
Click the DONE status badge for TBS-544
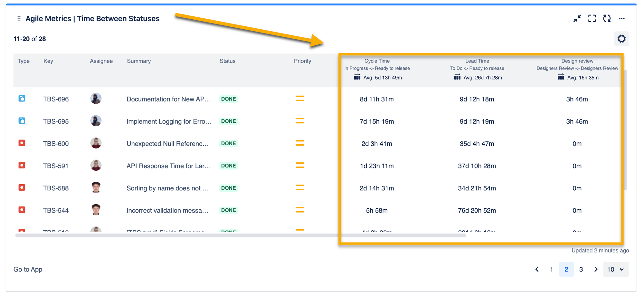229,210
